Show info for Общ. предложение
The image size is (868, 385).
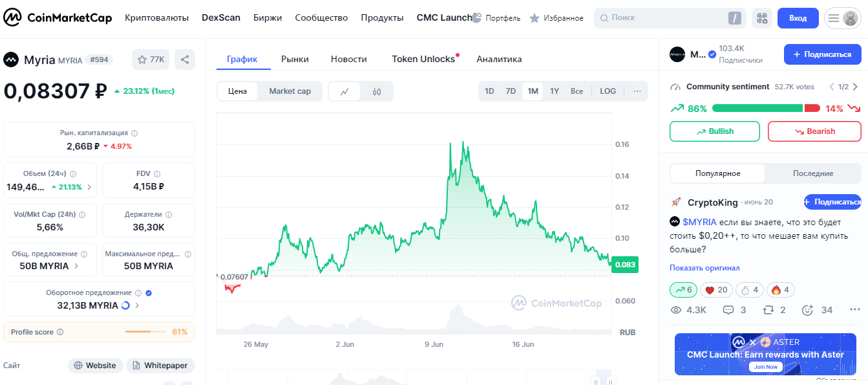(x=85, y=254)
